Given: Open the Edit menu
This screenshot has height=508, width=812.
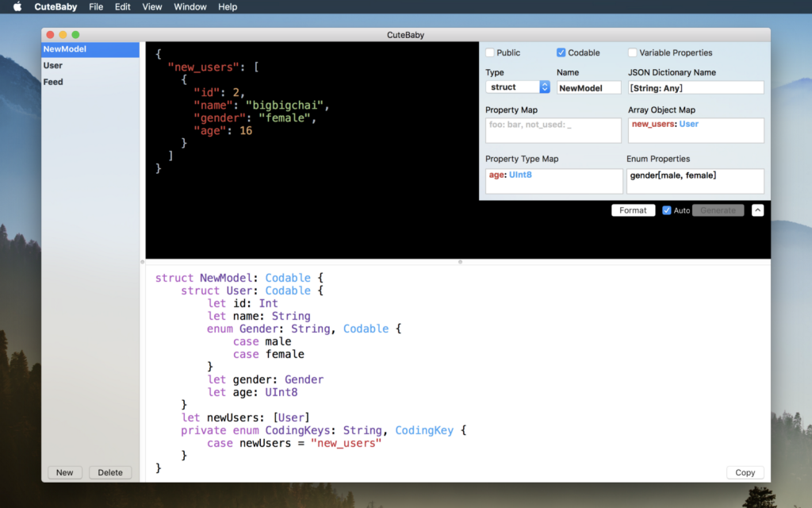Looking at the screenshot, I should pos(122,7).
